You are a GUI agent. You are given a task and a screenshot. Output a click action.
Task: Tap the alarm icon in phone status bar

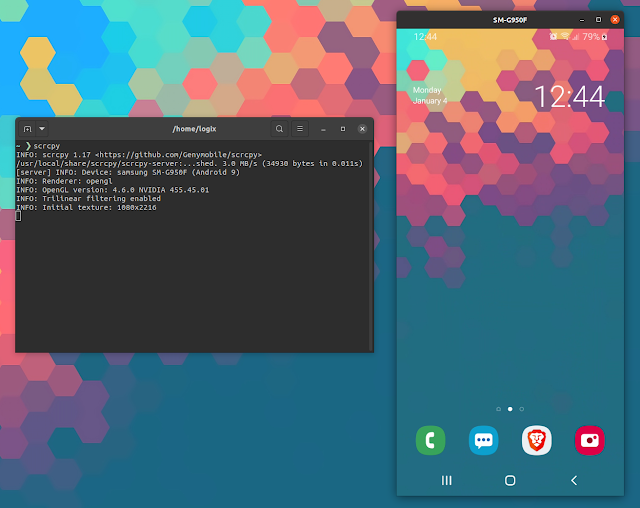553,37
